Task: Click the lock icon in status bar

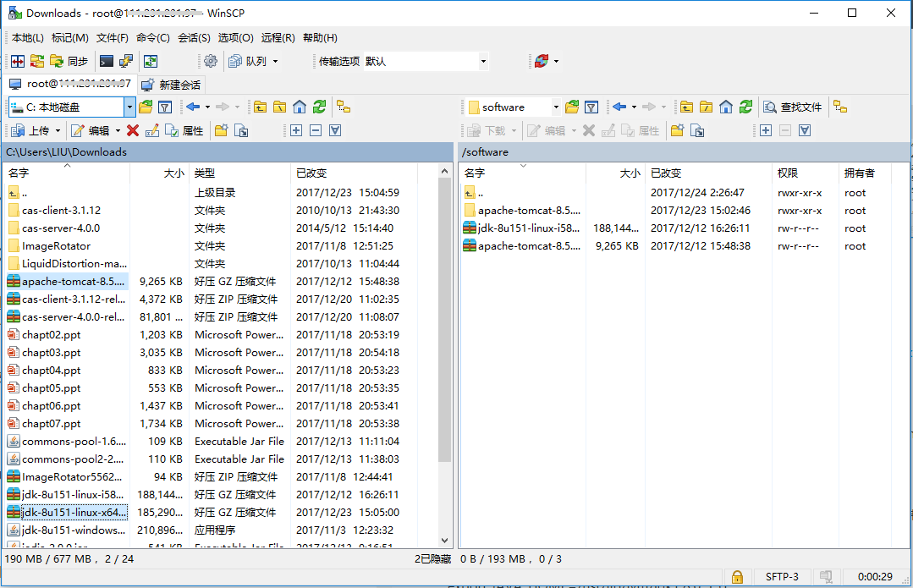Action: click(737, 577)
